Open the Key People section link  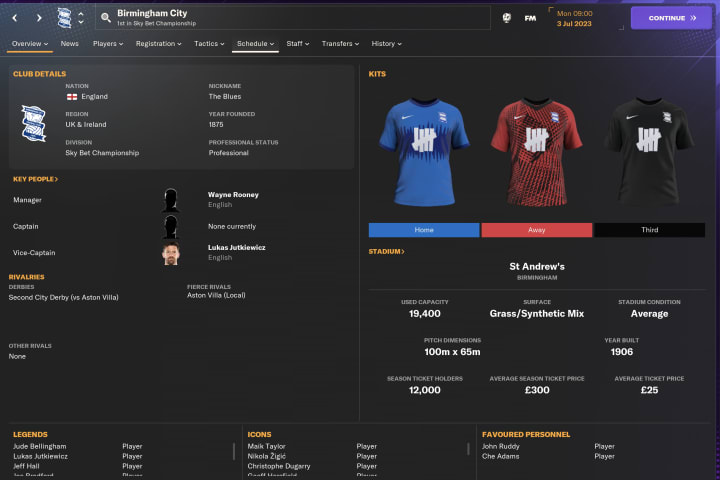point(35,179)
